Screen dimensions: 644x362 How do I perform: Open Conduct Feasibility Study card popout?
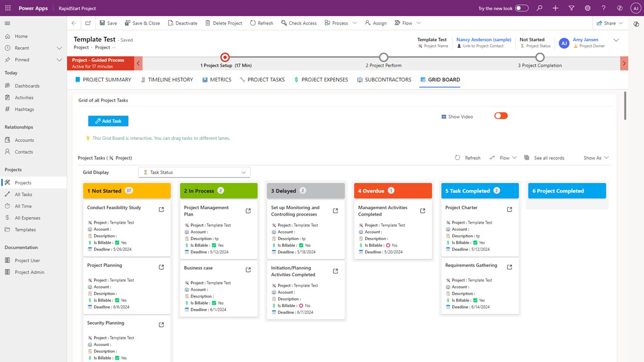pyautogui.click(x=162, y=210)
